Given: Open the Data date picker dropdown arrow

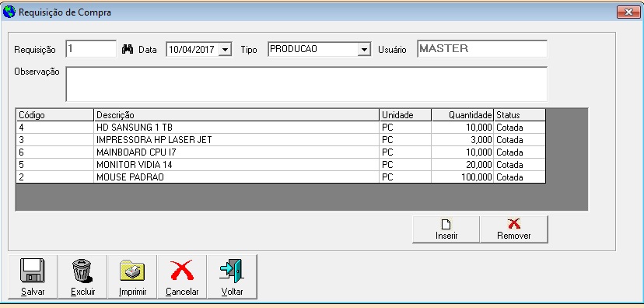Looking at the screenshot, I should coord(225,50).
